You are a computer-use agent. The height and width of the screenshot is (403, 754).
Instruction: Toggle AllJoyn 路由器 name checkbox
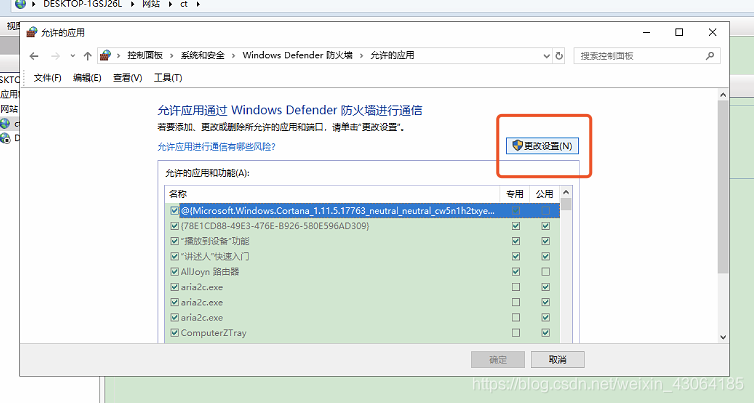(x=175, y=272)
